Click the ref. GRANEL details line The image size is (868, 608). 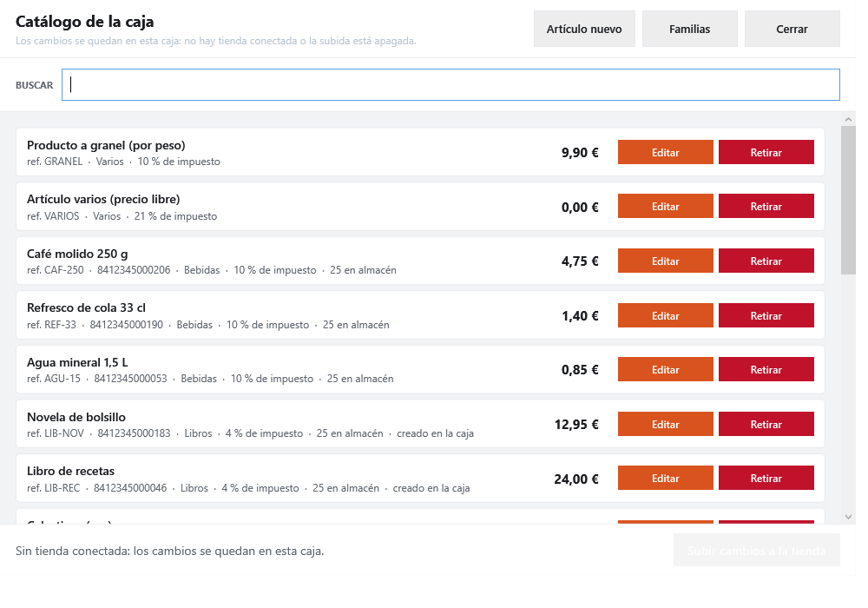point(123,162)
